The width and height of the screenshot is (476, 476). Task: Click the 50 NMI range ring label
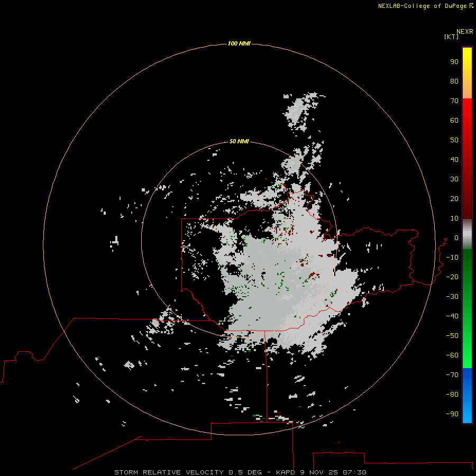(239, 141)
